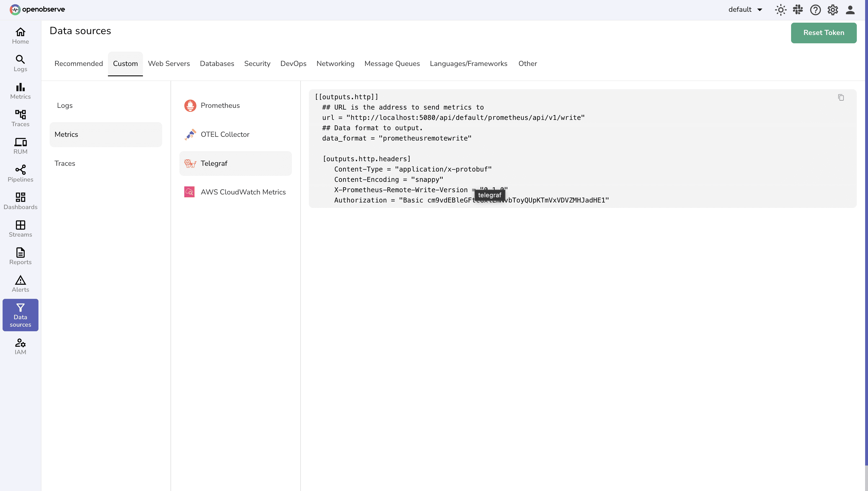
Task: Choose AWS CloudWatch Metrics option
Action: [243, 192]
